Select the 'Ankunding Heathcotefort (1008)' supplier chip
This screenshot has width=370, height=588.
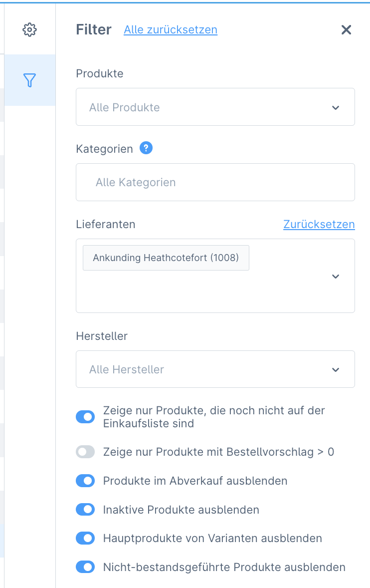(x=166, y=258)
